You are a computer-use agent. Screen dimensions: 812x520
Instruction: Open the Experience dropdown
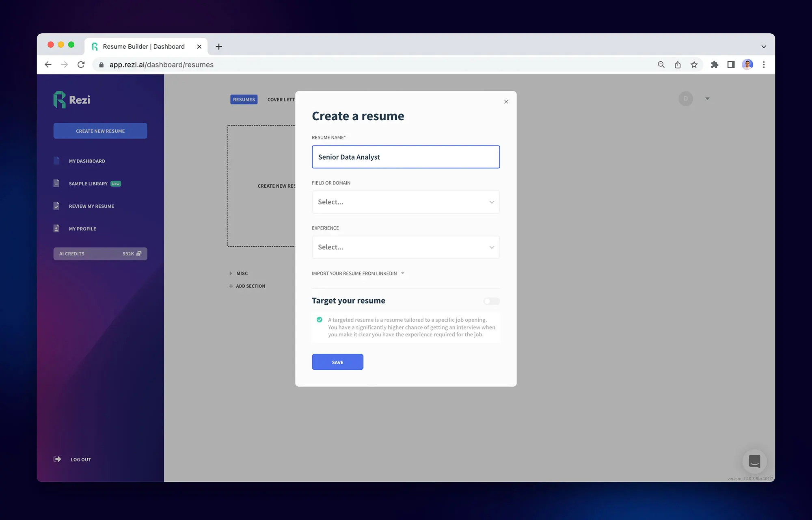point(405,247)
